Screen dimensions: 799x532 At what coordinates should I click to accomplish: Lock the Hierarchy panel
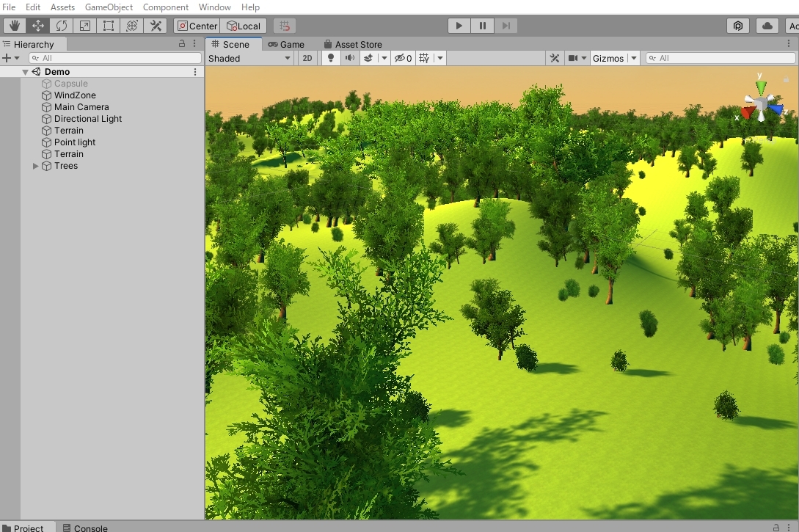tap(182, 44)
